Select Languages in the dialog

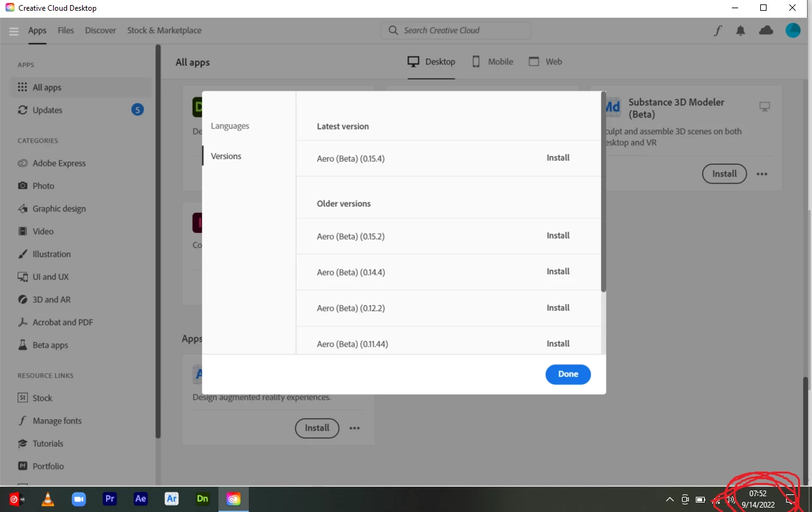(230, 126)
